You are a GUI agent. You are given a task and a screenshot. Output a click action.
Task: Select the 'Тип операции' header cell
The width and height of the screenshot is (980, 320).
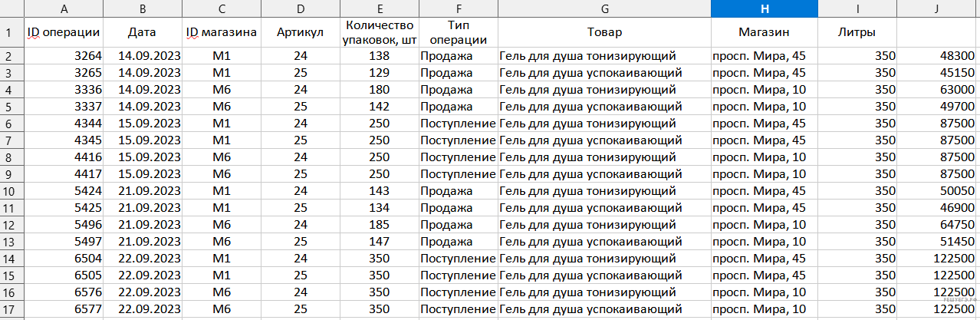[458, 32]
